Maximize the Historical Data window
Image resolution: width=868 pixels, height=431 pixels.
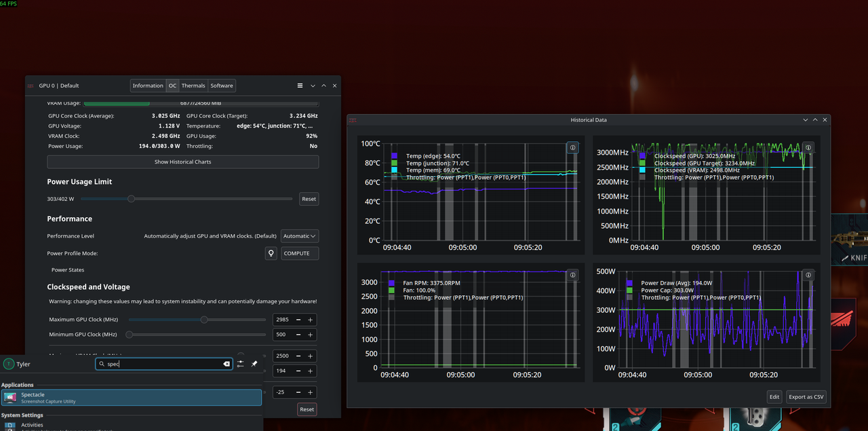[x=815, y=119]
